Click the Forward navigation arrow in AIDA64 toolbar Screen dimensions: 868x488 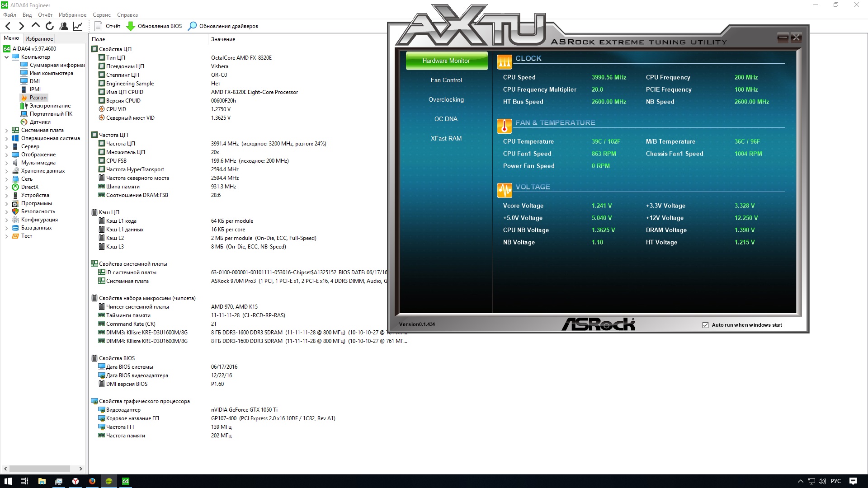(21, 26)
